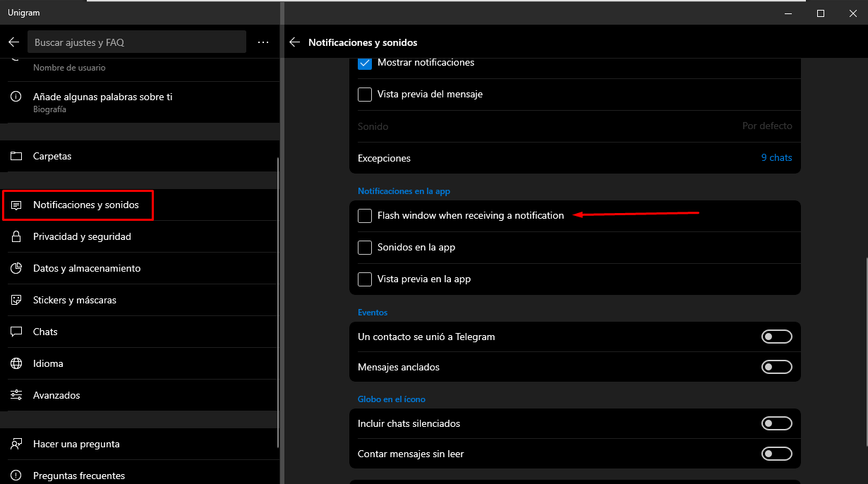
Task: Click the Notificaciones y sonidos message icon
Action: click(x=16, y=205)
